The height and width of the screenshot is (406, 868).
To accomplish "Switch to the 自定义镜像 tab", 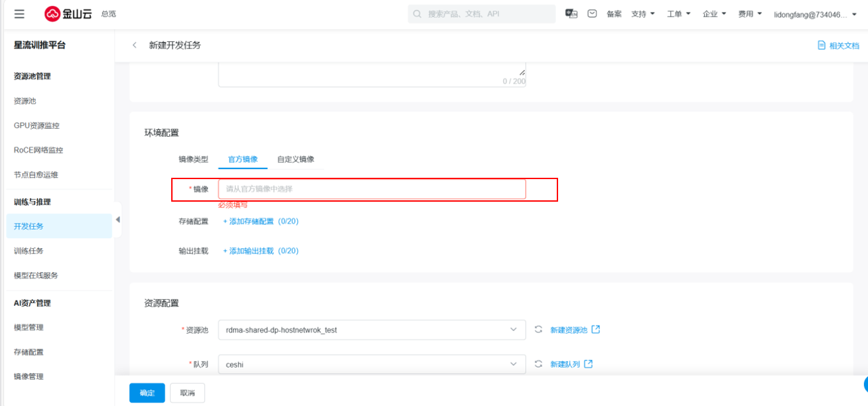I will pyautogui.click(x=295, y=159).
